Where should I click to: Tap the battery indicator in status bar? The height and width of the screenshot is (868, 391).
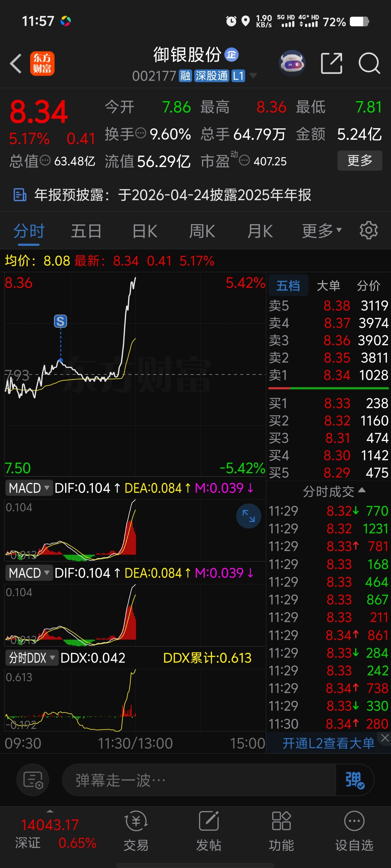pos(359,22)
